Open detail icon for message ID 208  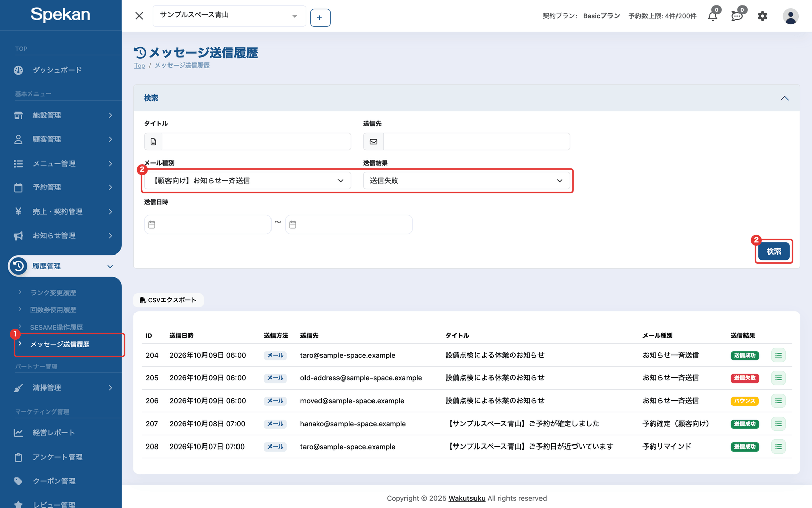pyautogui.click(x=778, y=447)
